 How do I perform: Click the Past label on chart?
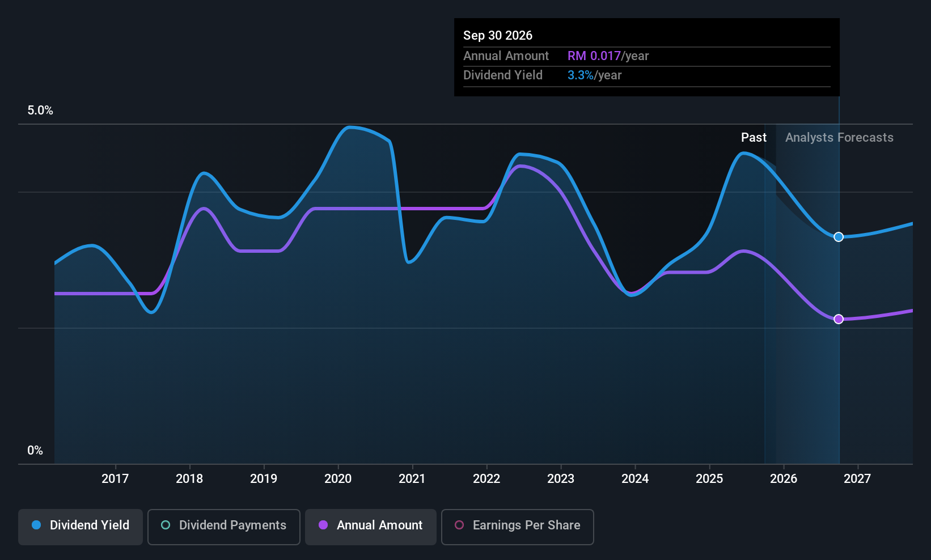754,138
